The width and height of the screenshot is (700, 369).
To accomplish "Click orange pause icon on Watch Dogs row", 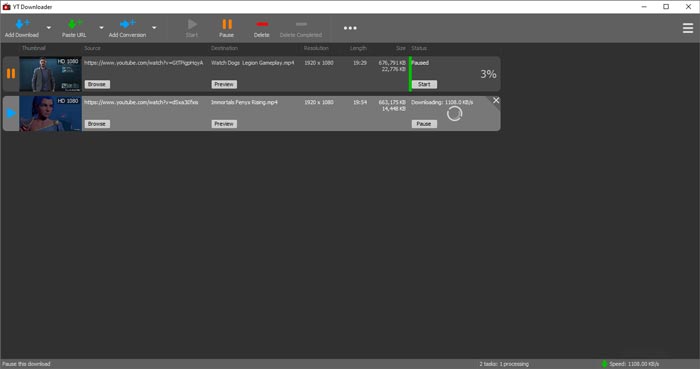I will pos(11,74).
